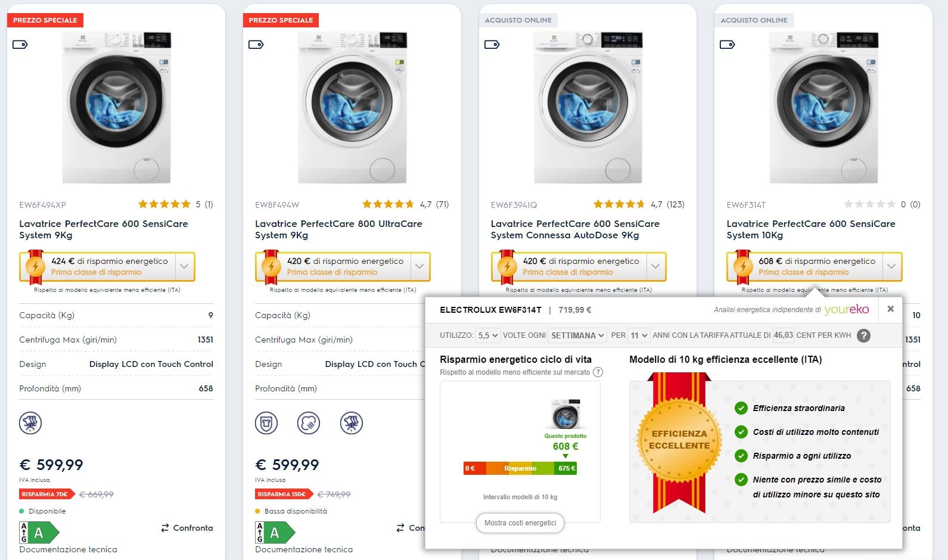948x560 pixels.
Task: Click Confronta on the EW6F494XP card
Action: (187, 528)
